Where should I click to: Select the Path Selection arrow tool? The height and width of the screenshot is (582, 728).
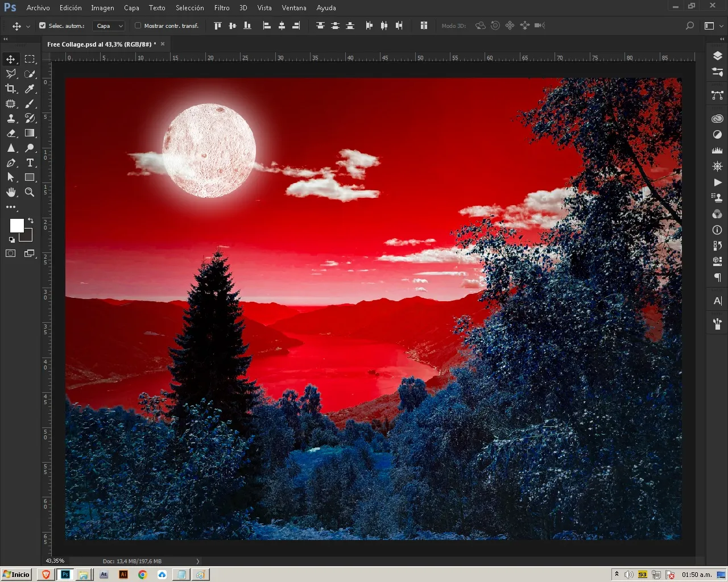(x=11, y=177)
